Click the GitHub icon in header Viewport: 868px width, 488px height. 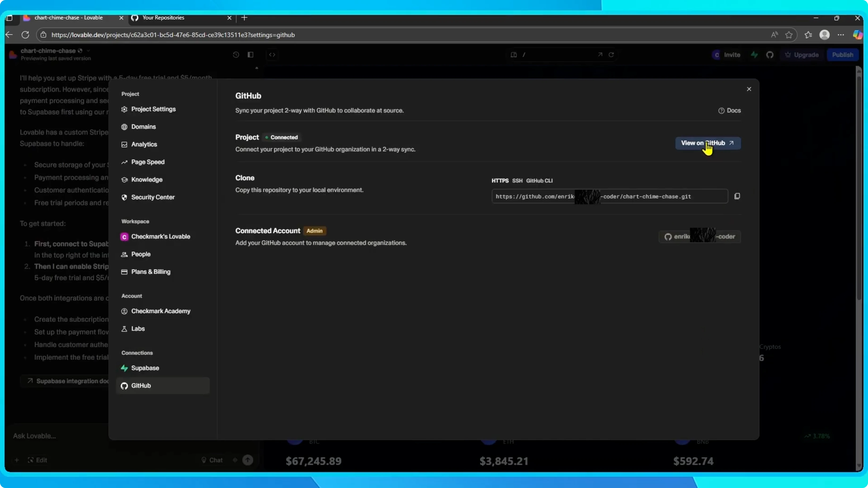pos(770,54)
